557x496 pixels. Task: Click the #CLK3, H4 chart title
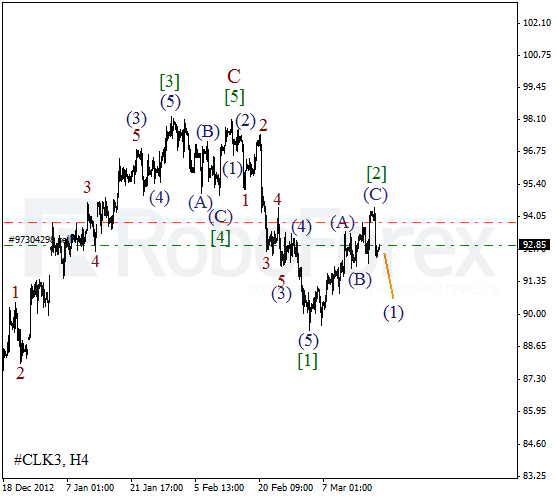[51, 460]
